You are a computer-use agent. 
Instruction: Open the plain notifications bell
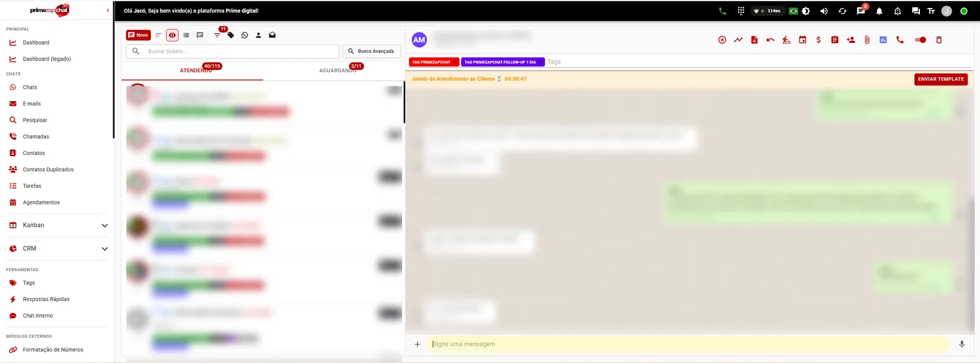coord(879,11)
